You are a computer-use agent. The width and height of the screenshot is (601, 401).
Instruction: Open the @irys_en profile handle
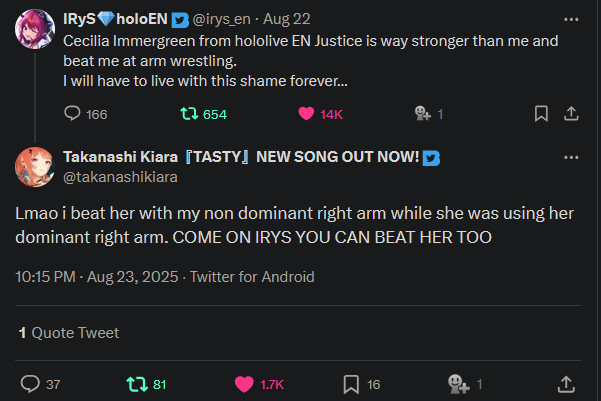click(222, 19)
